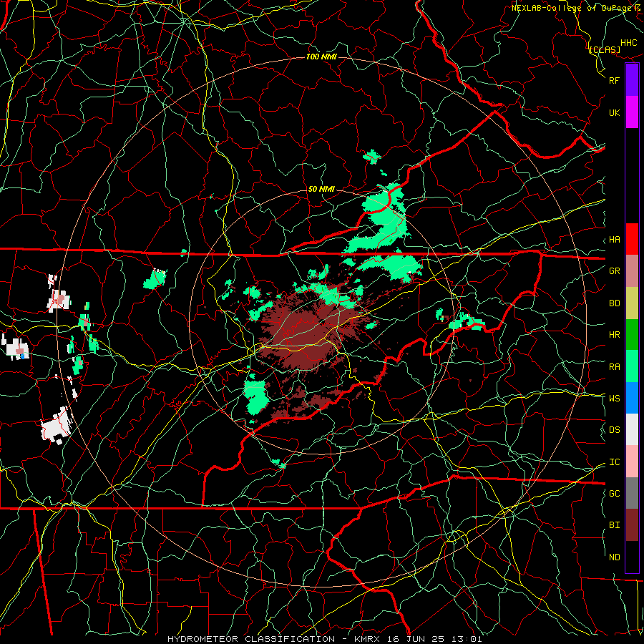644x644 pixels.
Task: Click the 100 NMI range ring label
Action: click(x=321, y=57)
